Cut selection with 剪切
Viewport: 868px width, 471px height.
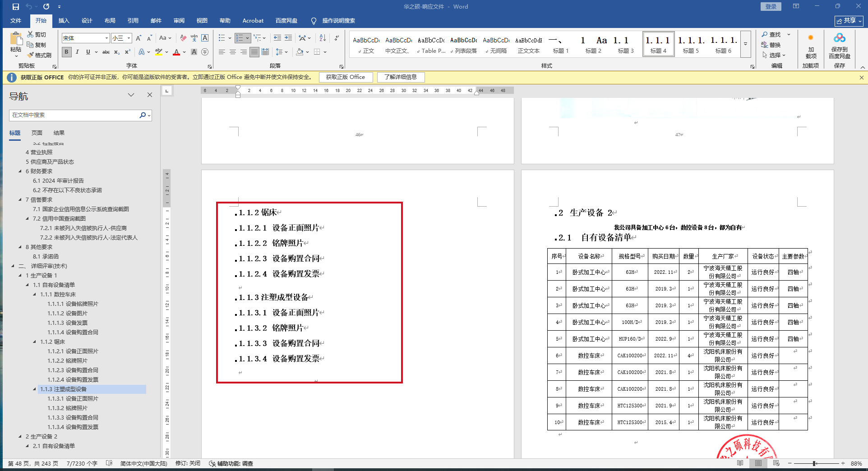click(37, 34)
